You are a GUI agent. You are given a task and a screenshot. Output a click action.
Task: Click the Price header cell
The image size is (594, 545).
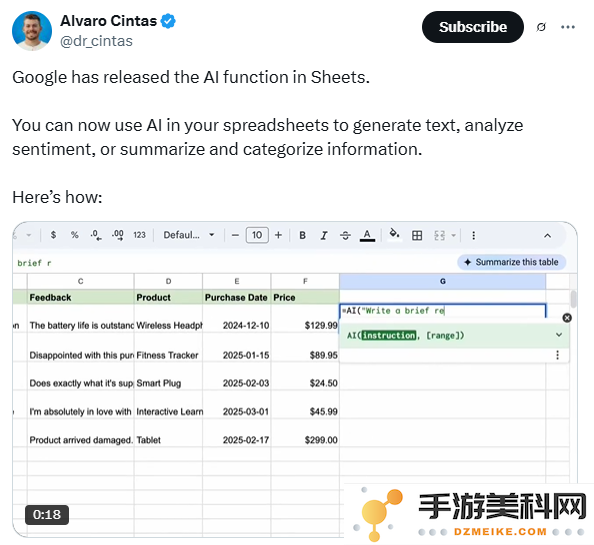305,297
